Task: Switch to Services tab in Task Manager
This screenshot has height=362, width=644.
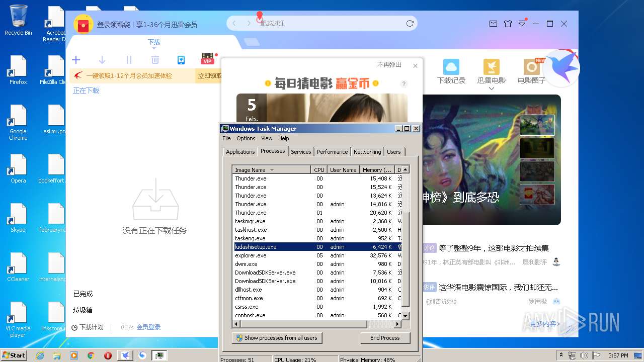Action: (301, 152)
